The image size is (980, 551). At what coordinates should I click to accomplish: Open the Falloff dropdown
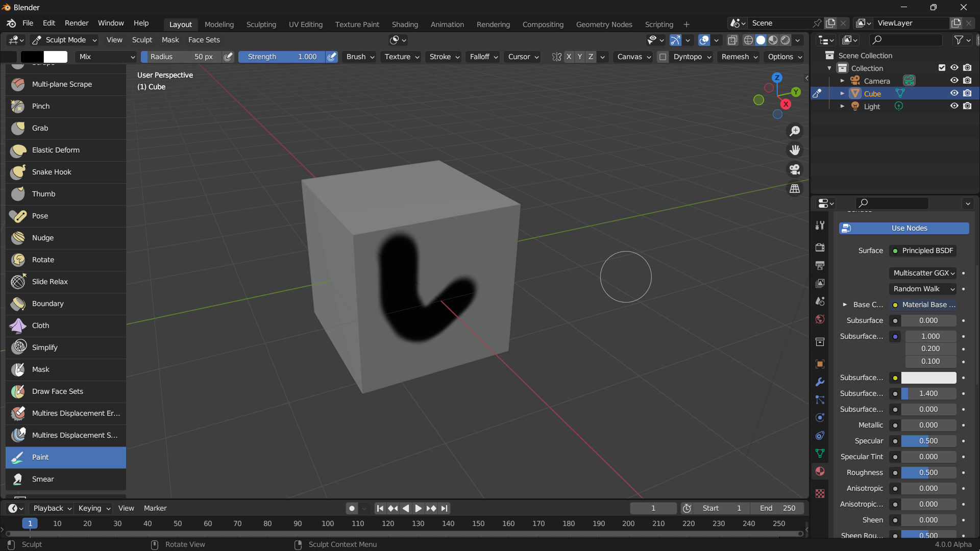tap(483, 57)
